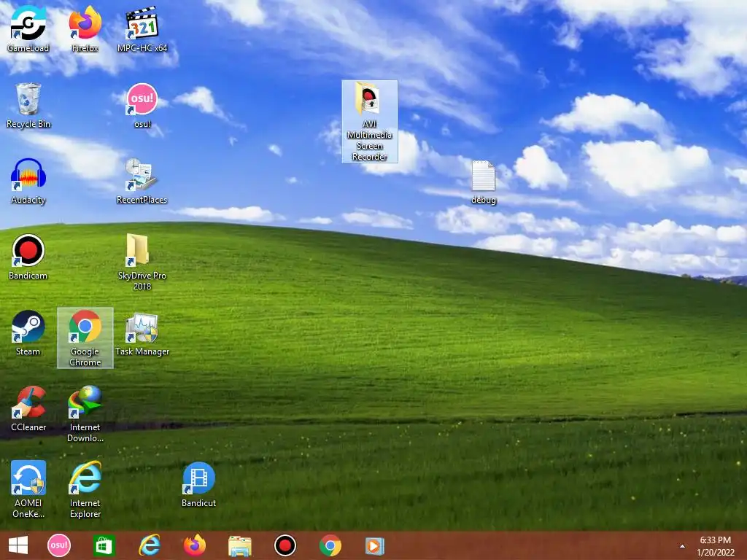Select the AOMEI OneKey desktop icon
The width and height of the screenshot is (747, 560).
point(28,489)
